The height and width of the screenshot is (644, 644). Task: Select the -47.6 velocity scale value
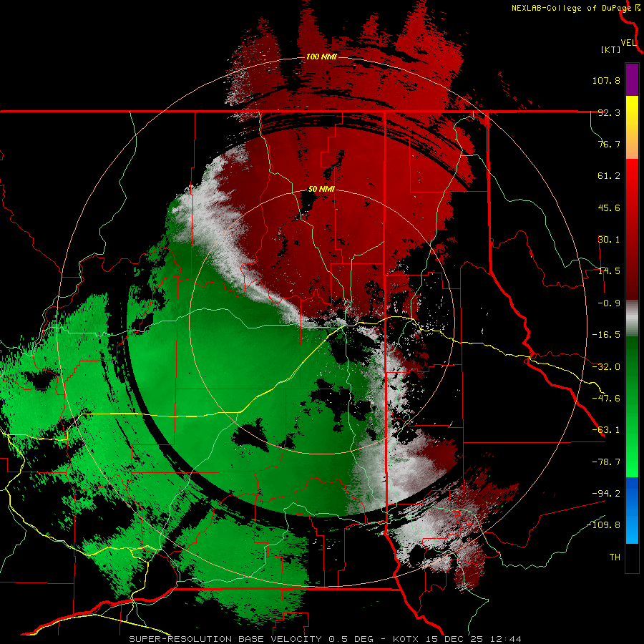pyautogui.click(x=606, y=399)
